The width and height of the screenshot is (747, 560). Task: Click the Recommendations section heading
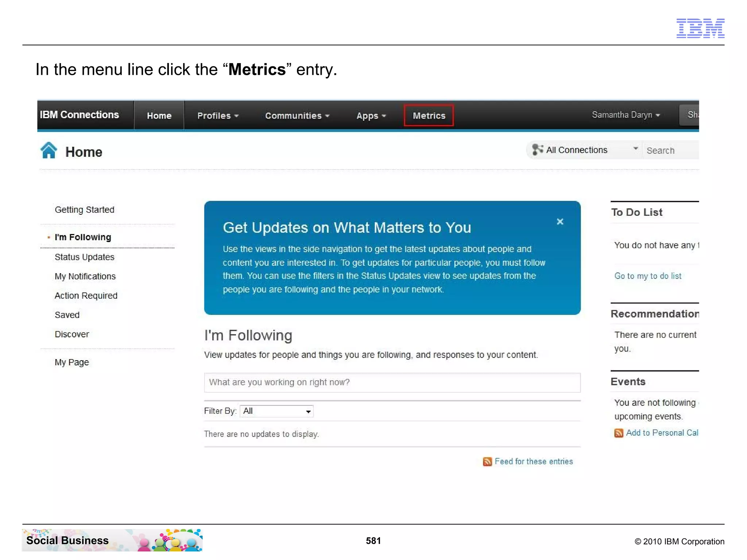click(x=655, y=314)
